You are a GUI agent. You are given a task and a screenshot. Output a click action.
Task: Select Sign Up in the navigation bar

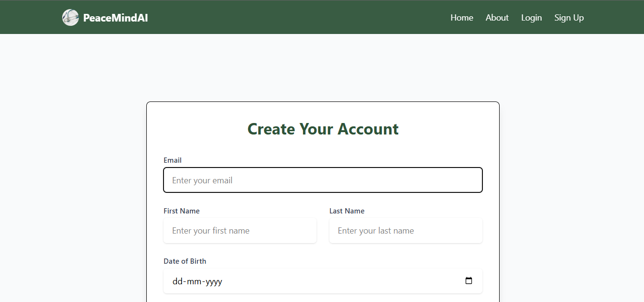pos(569,18)
